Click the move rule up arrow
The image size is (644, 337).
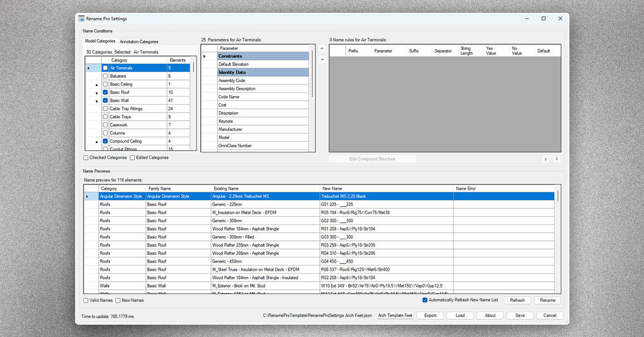tap(546, 159)
